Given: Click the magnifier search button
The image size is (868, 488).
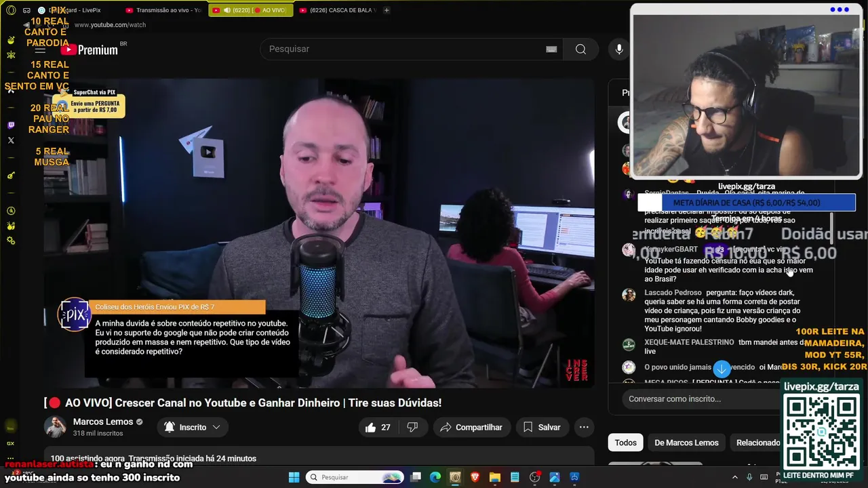Looking at the screenshot, I should [580, 49].
